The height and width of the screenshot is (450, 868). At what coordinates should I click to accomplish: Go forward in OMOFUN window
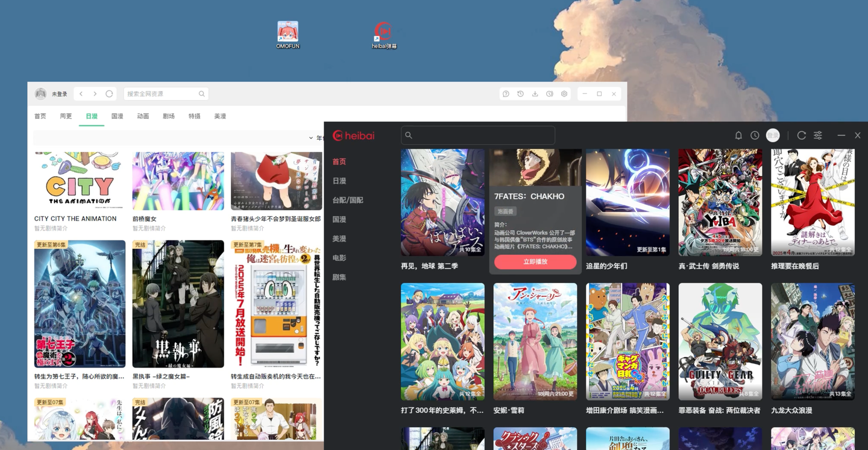(x=95, y=94)
